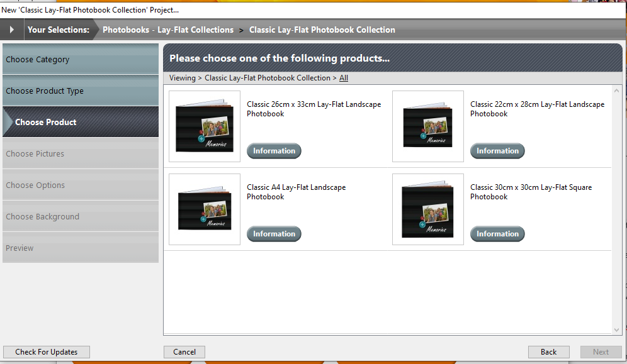Viewport: 627px width, 364px height.
Task: Show Information for 26cm x 33cm Photobook
Action: pyautogui.click(x=274, y=151)
